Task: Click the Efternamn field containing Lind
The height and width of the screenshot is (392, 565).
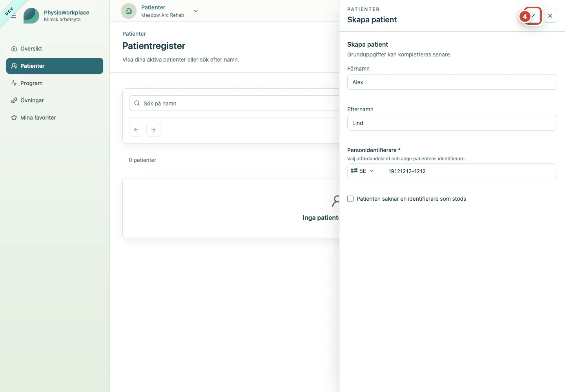Action: [452, 123]
